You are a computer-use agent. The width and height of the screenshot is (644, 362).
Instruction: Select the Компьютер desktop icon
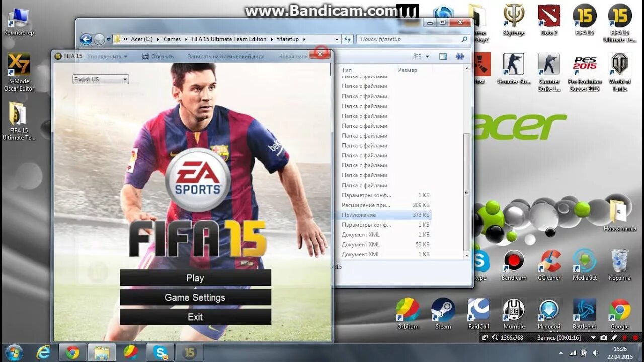pos(19,22)
